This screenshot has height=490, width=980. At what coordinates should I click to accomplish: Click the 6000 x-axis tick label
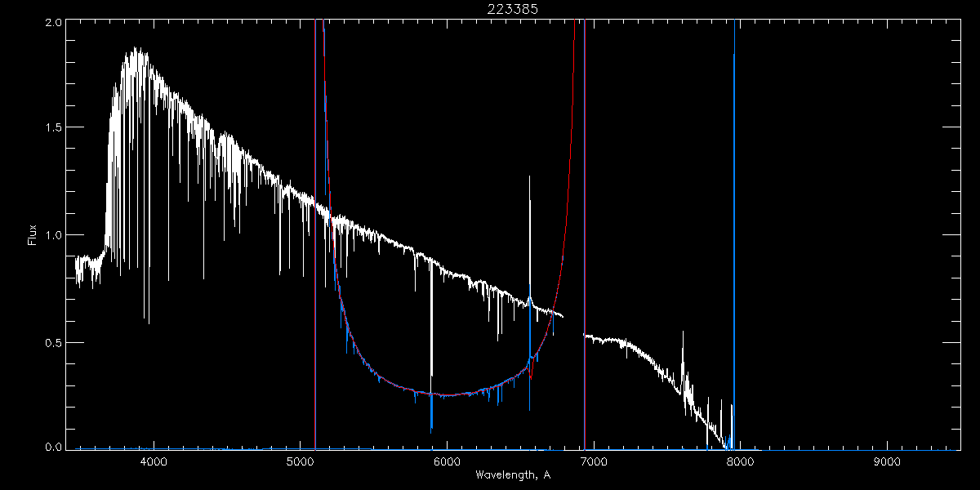[x=447, y=462]
